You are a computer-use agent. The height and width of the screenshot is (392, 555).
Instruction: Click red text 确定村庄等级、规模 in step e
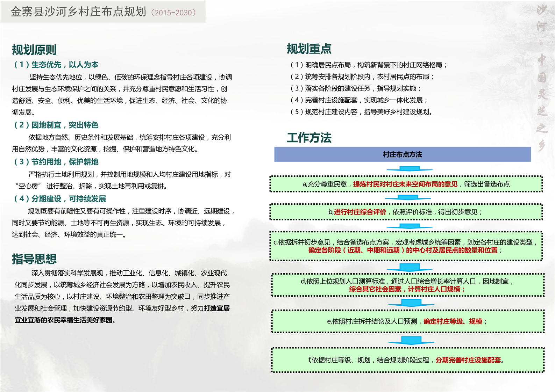(x=453, y=321)
